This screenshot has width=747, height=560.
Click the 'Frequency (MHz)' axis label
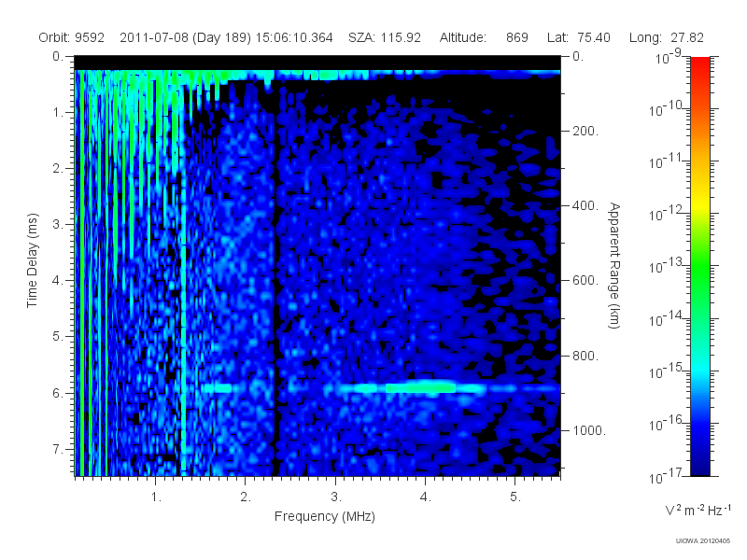click(x=324, y=517)
